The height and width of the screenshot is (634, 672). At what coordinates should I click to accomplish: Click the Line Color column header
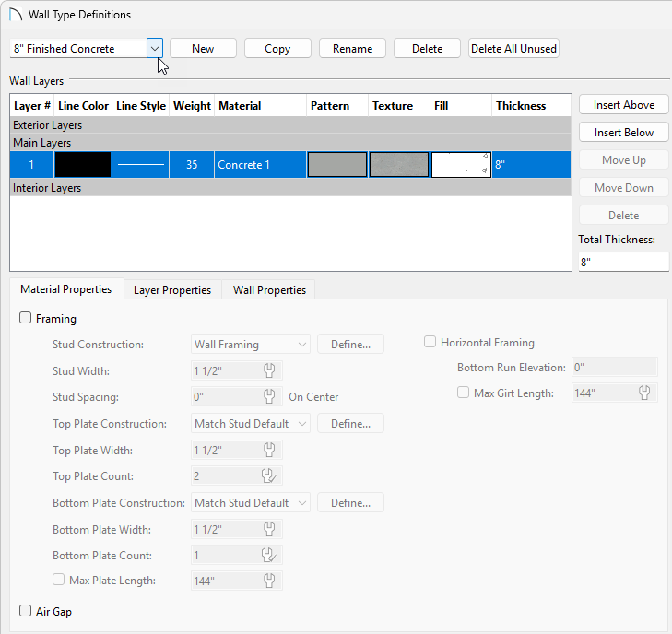(83, 106)
